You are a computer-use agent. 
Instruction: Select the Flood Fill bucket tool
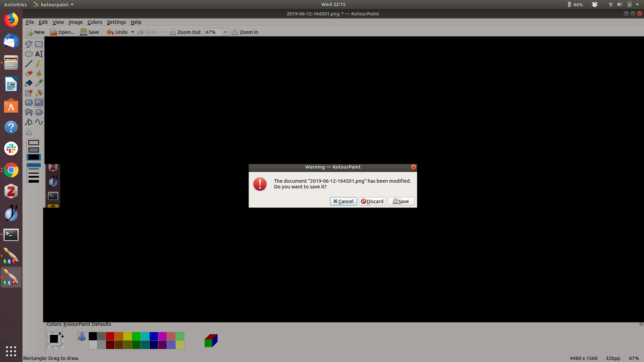[x=29, y=83]
